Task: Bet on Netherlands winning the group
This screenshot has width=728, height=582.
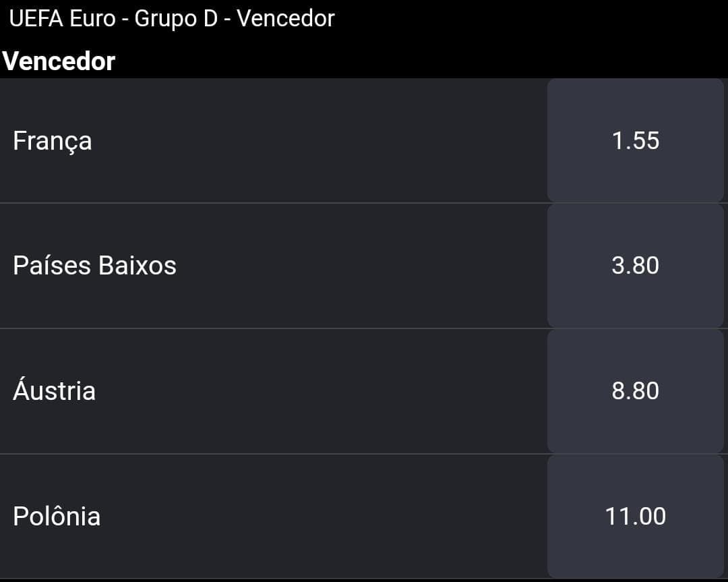Action: (x=635, y=266)
